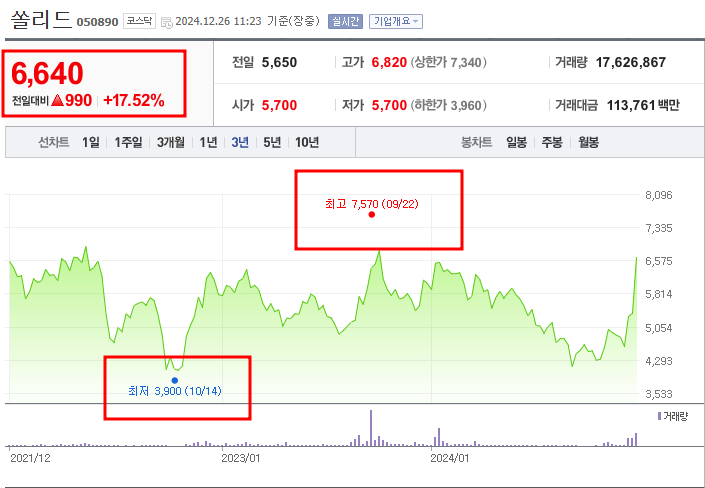Click the red 최고 7,570 marker dot

tap(371, 215)
